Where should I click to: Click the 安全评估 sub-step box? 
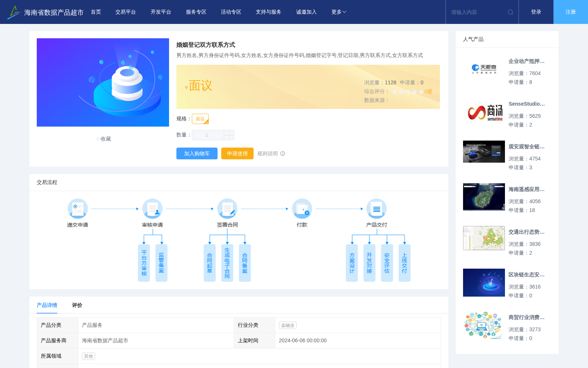(x=387, y=263)
